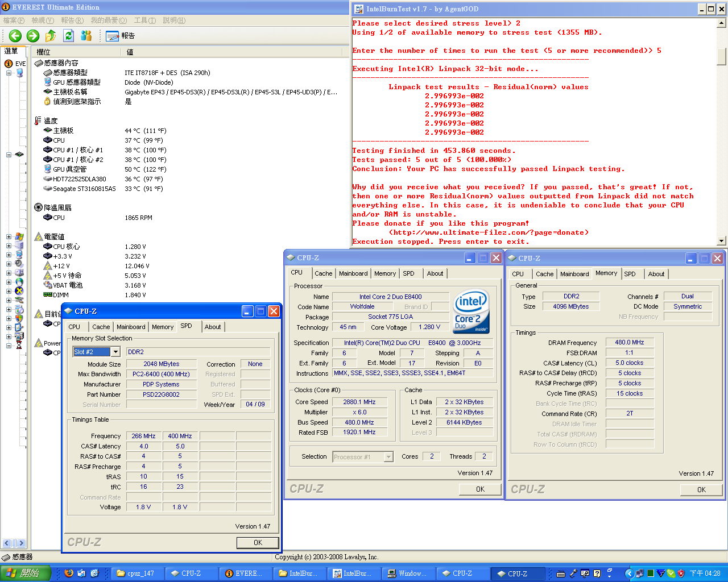The image size is (728, 582).
Task: Collapse the Computer node in EVEREST tree
Action: [x=9, y=73]
